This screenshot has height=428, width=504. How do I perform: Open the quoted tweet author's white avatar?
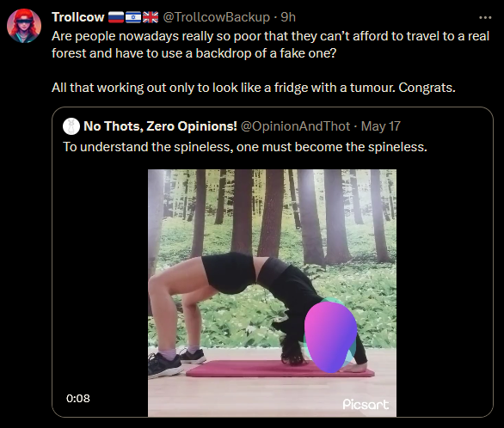[x=71, y=126]
